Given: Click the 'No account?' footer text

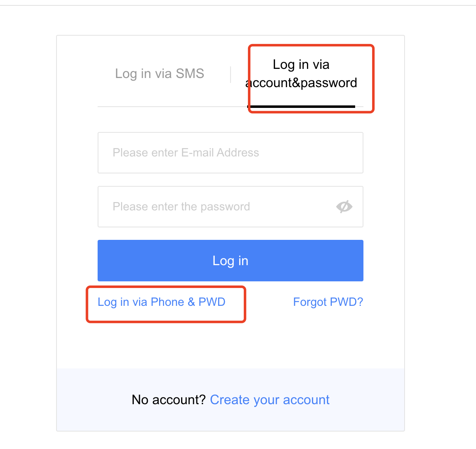Looking at the screenshot, I should 169,400.
